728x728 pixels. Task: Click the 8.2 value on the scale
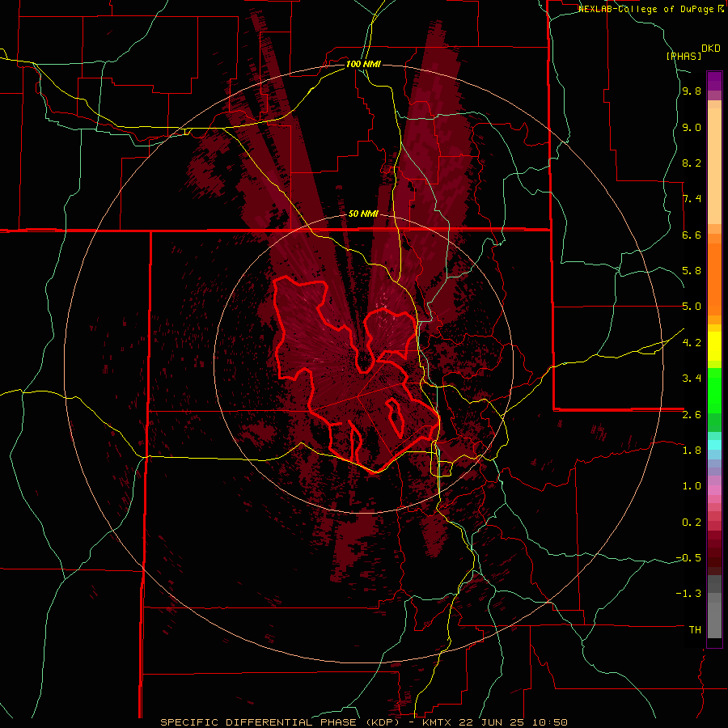pos(692,163)
